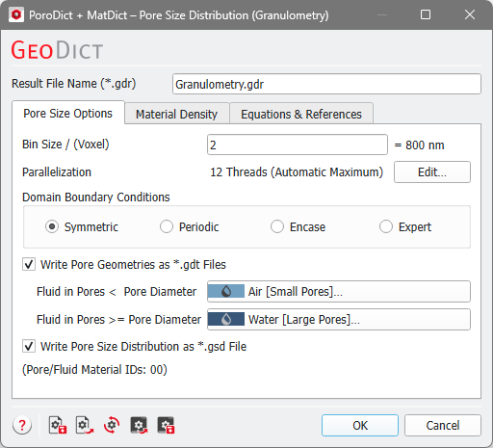Viewport: 493px width, 448px height.
Task: Click the '= 800 nm' value text
Action: pyautogui.click(x=419, y=145)
